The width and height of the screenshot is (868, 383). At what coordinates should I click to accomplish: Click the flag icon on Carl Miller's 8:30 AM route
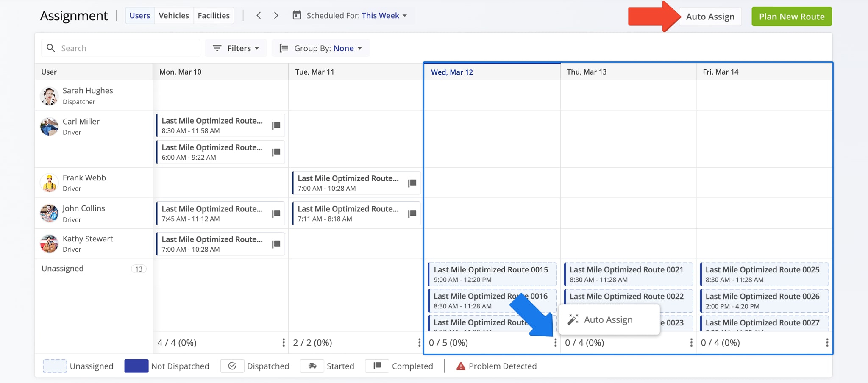[x=276, y=125]
